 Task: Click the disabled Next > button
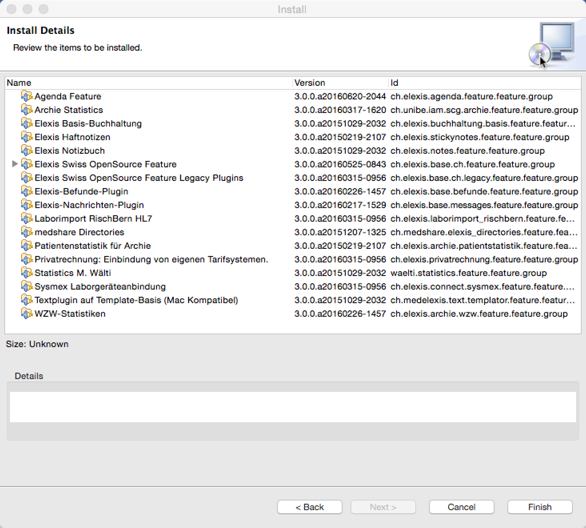[x=383, y=507]
